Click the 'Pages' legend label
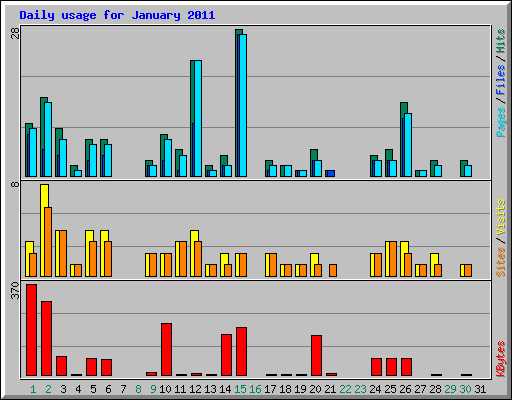Image resolution: width=512 pixels, height=400 pixels. click(500, 122)
